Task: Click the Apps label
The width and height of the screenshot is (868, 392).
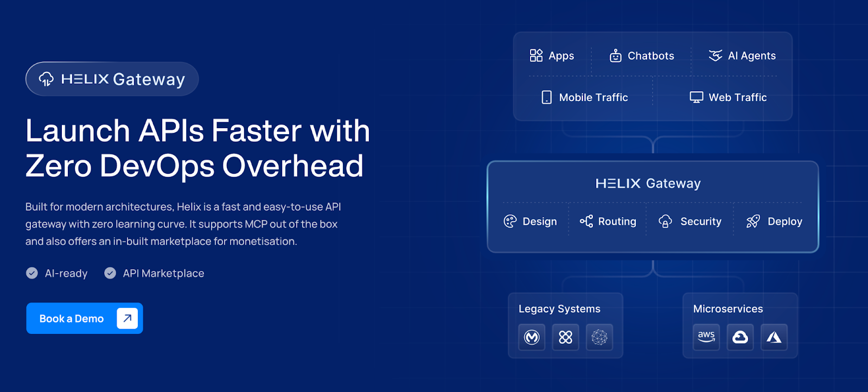Action: 561,56
